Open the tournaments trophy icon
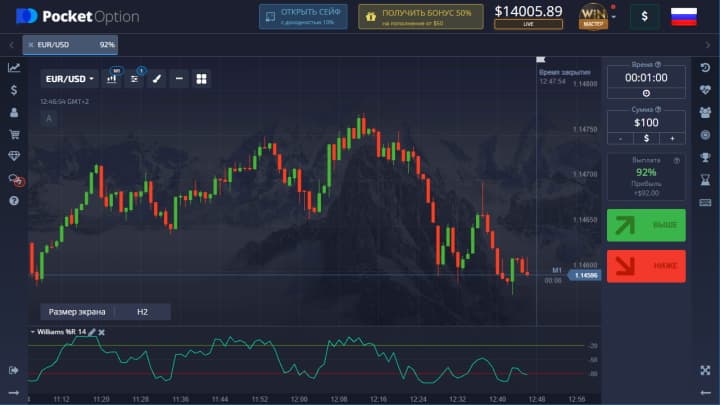 point(705,156)
